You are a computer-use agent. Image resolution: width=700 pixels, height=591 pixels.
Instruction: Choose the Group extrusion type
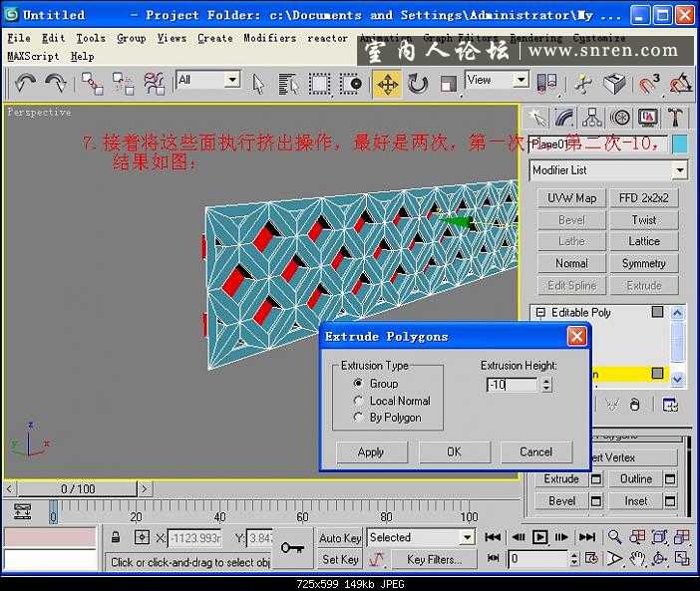click(x=359, y=384)
